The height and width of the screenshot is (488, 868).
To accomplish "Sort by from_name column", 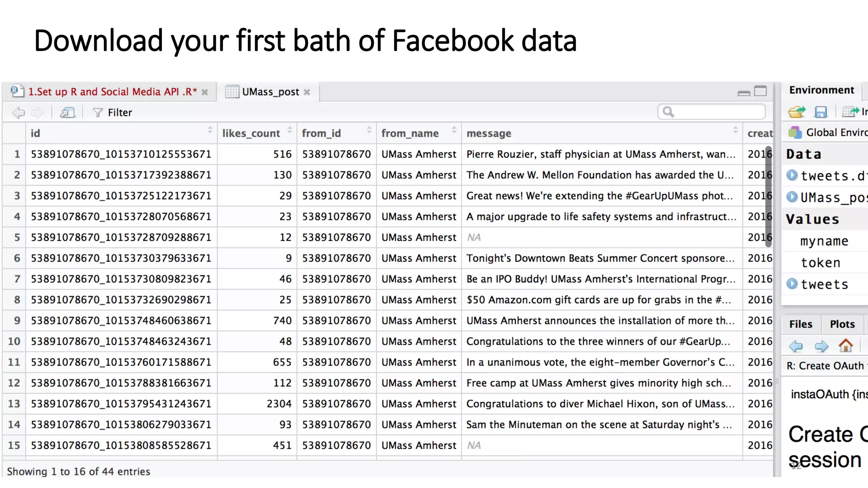I will coord(419,133).
